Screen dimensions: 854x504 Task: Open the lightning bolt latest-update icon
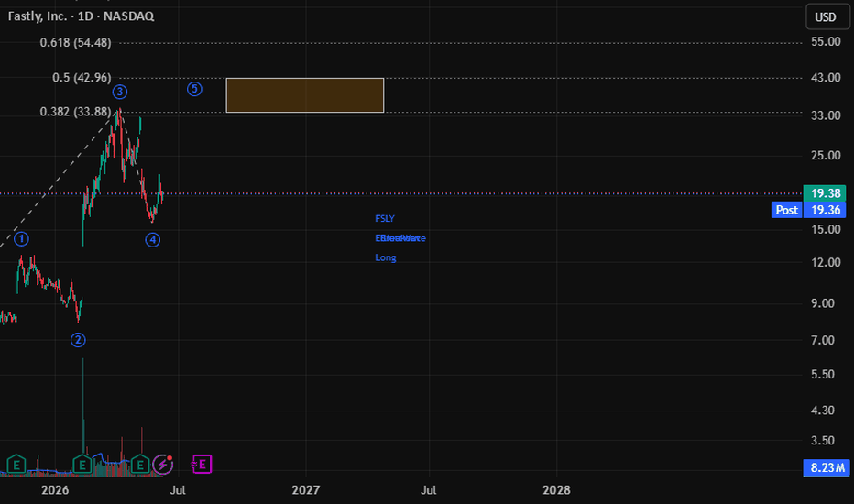click(x=163, y=465)
